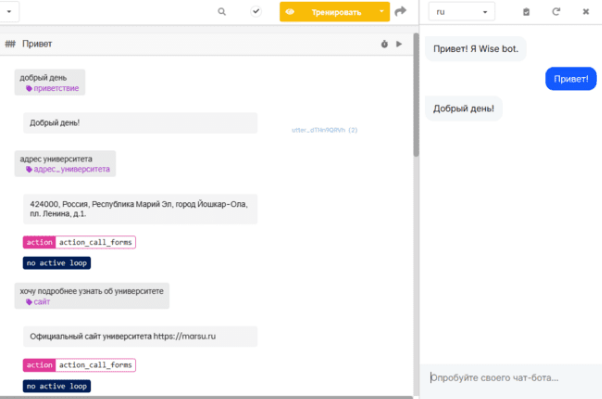
Task: Click action_call_forms action below website response
Action: pyautogui.click(x=79, y=365)
